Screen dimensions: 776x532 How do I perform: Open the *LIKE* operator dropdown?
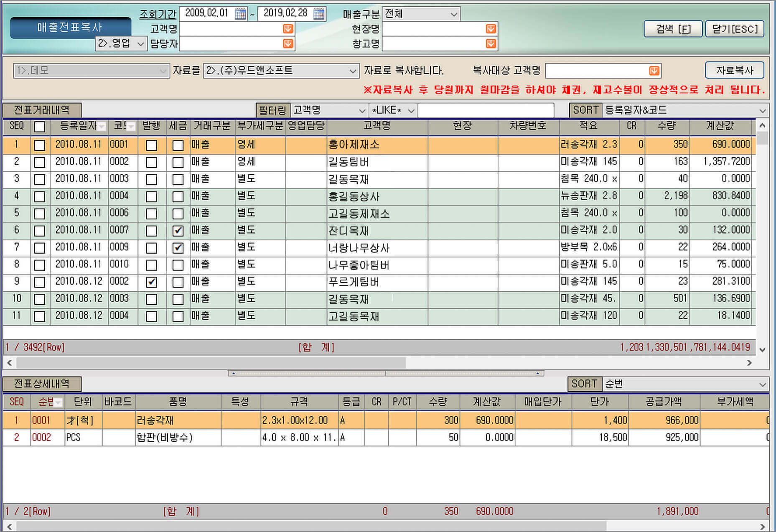(393, 110)
